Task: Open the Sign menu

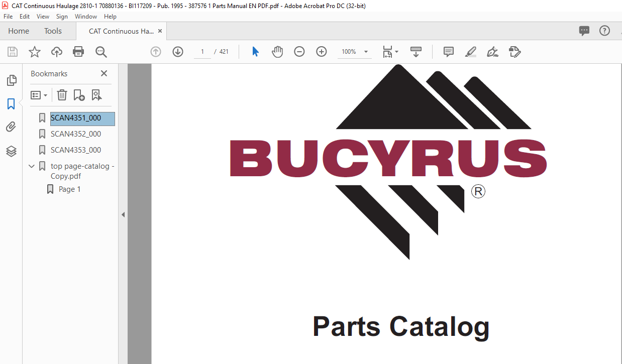Action: click(62, 17)
